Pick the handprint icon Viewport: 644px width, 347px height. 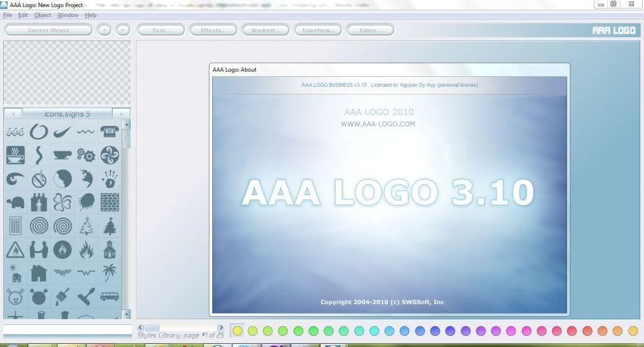[110, 179]
